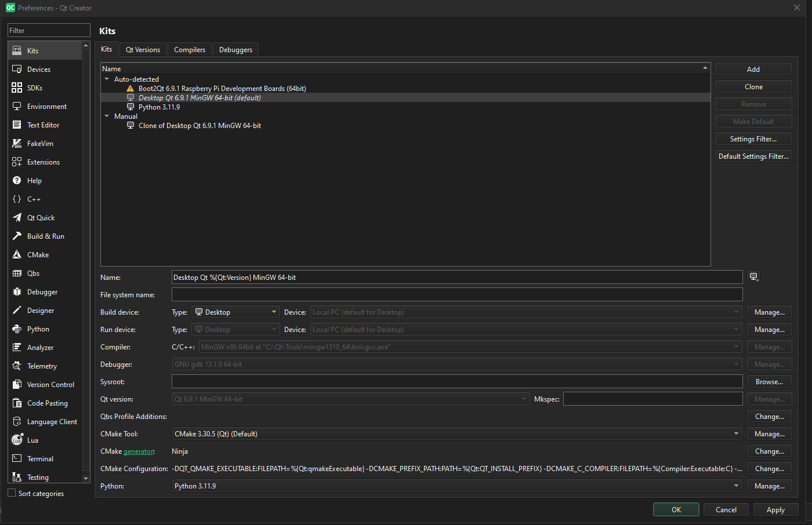Click the kit Name text field

click(x=457, y=277)
